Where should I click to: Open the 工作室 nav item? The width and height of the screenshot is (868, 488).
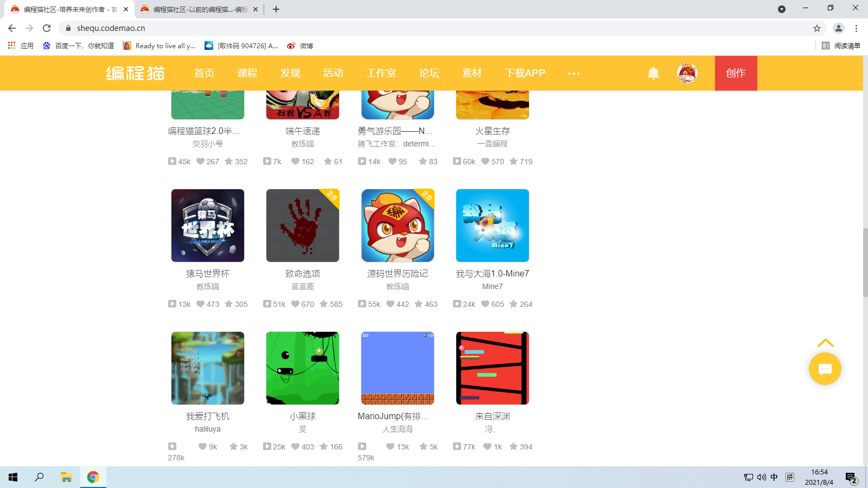pyautogui.click(x=381, y=73)
